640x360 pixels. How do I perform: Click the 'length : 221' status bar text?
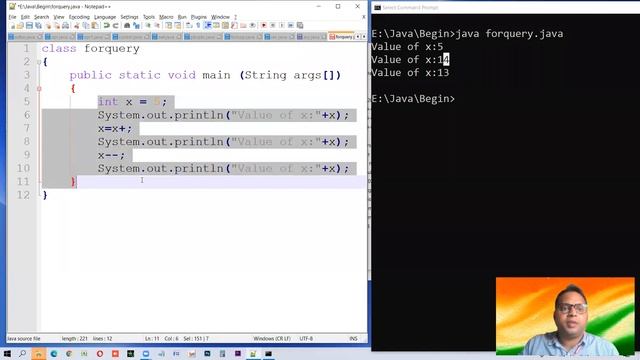pos(75,338)
